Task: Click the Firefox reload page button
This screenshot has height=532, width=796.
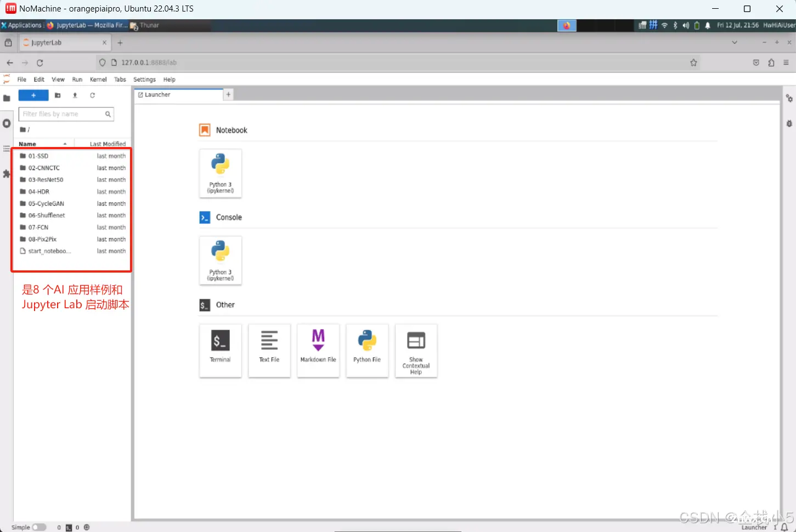Action: pyautogui.click(x=39, y=63)
